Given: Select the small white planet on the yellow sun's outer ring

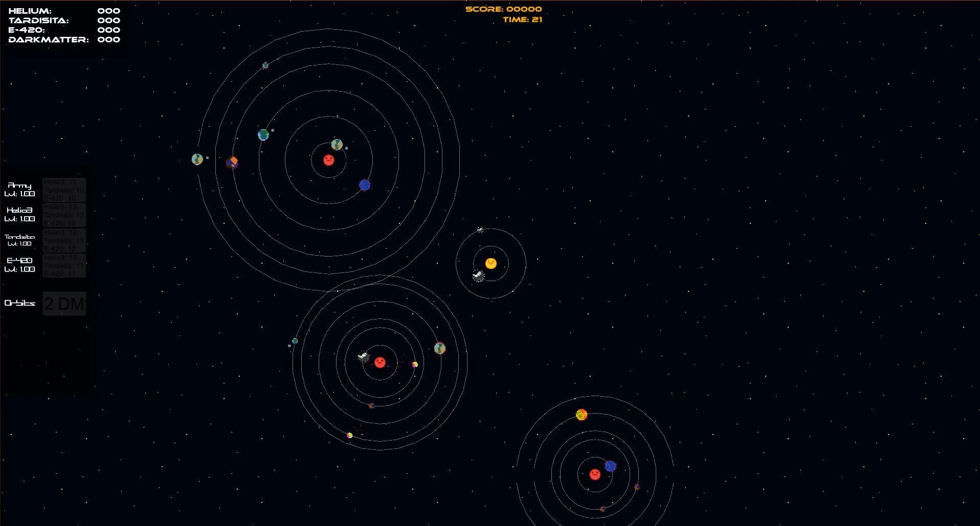Looking at the screenshot, I should 480,230.
